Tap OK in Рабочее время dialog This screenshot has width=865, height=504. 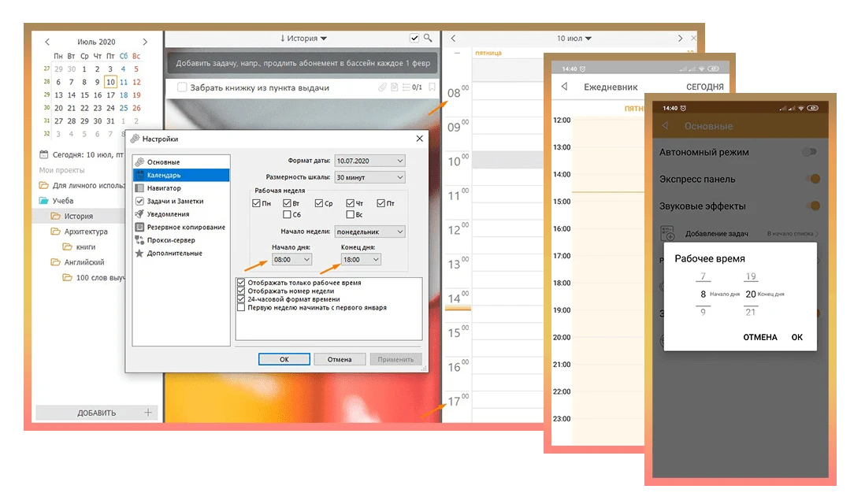[796, 337]
